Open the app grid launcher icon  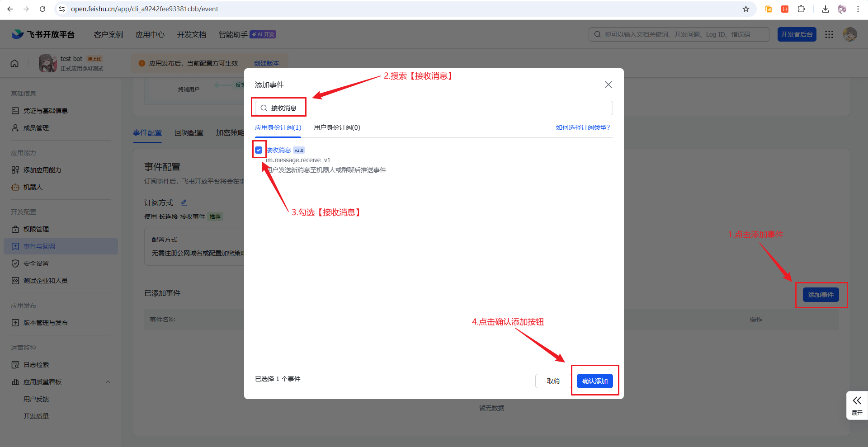[x=829, y=34]
